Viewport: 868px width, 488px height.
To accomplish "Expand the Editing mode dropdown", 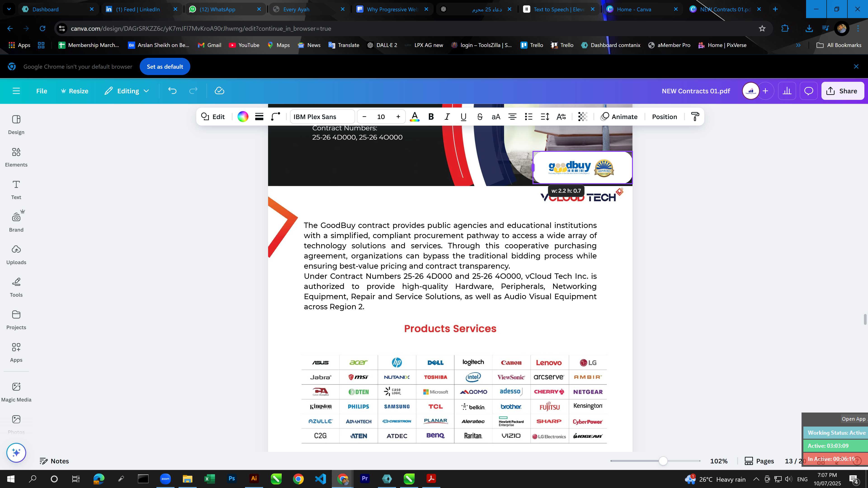I will 127,91.
